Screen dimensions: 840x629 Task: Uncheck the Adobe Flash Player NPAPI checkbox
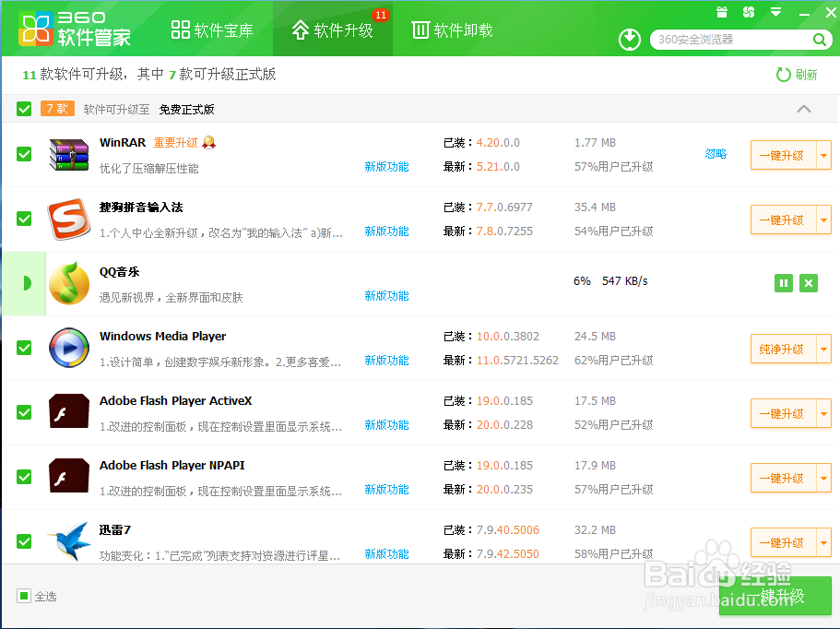coord(24,477)
